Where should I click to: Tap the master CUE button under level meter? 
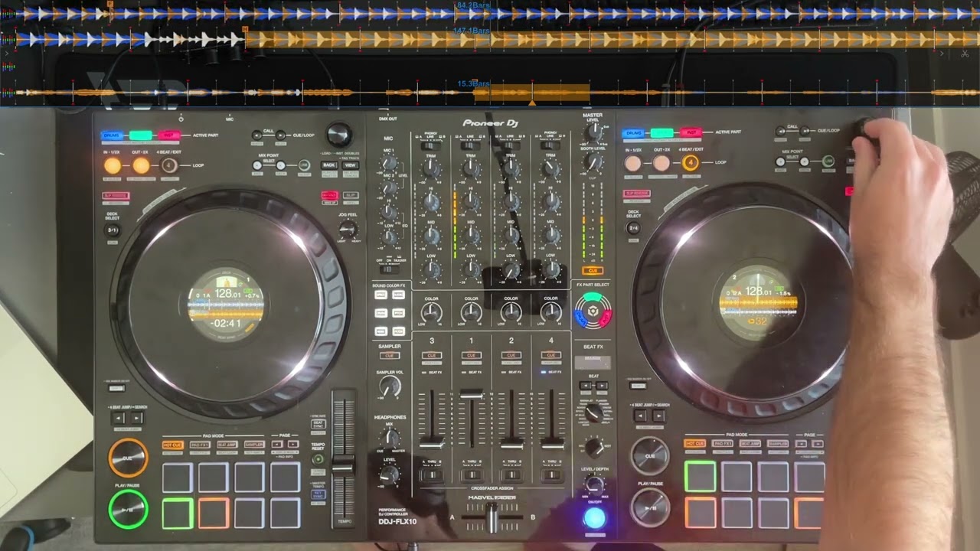coord(593,271)
